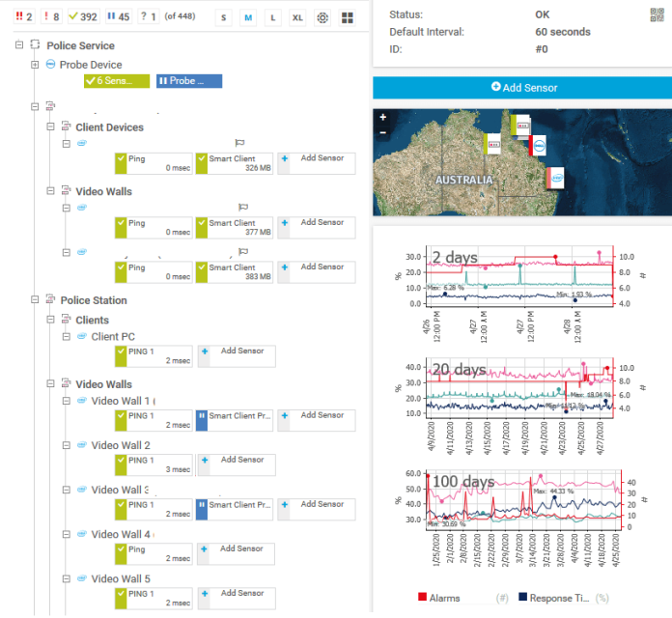This screenshot has height=618, width=672.
Task: Switch to the grid layout view icon
Action: coord(348,17)
